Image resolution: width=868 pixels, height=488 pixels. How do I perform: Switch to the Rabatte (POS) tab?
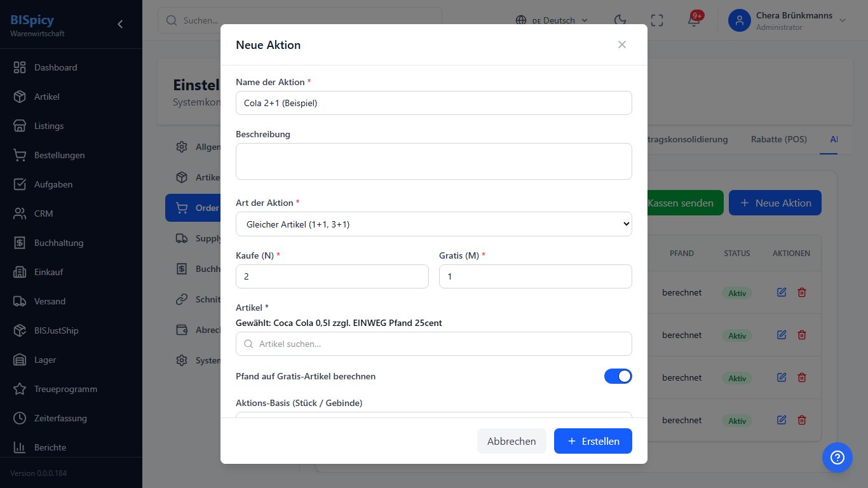pos(779,139)
